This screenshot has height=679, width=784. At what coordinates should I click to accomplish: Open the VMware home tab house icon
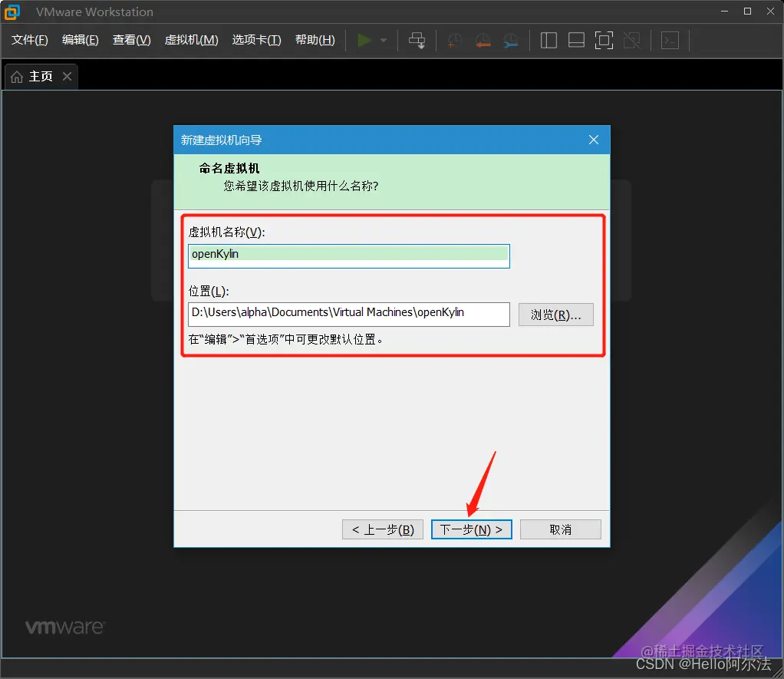pos(16,76)
